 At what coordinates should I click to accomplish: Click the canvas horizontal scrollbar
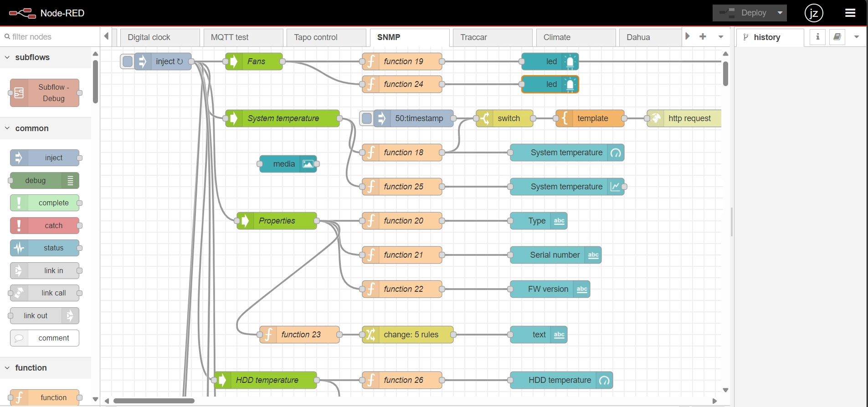[154, 401]
